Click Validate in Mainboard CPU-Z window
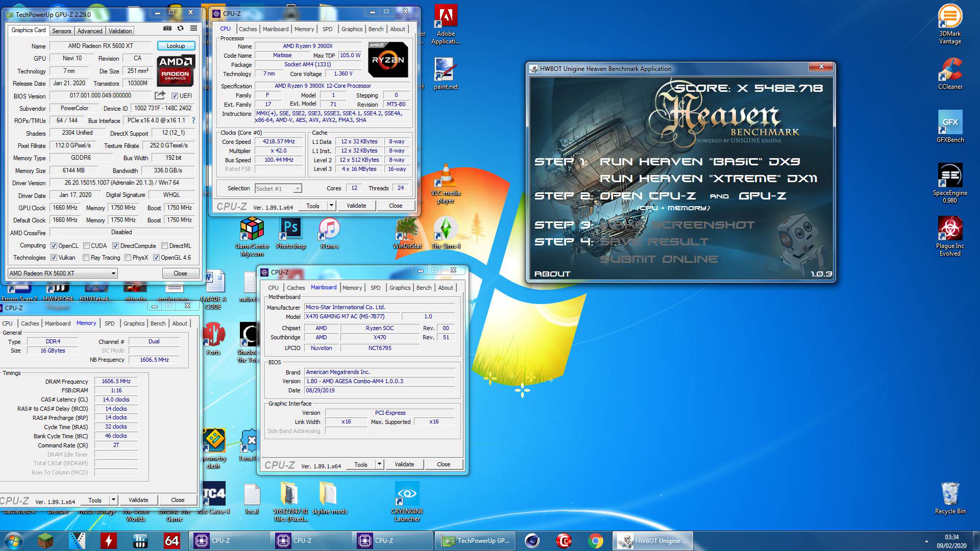 tap(404, 464)
